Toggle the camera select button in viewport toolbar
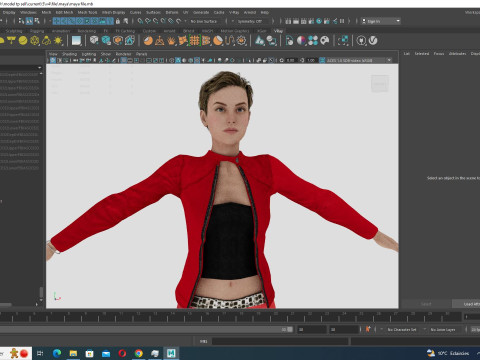480x360 pixels. tap(53, 60)
